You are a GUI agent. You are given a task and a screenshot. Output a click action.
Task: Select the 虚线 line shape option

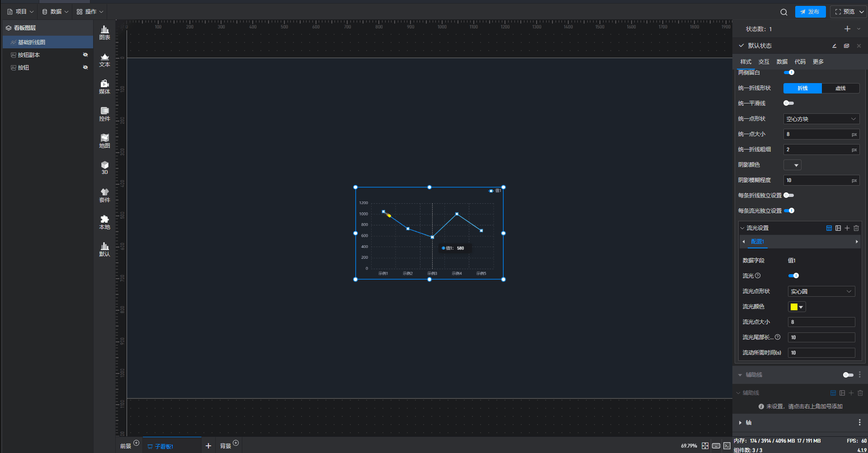click(x=840, y=88)
